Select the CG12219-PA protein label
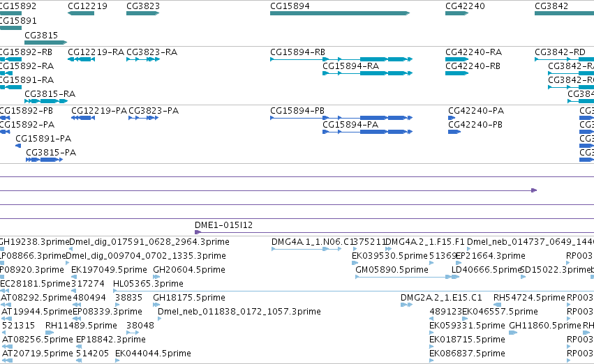594x364 pixels. pos(99,110)
